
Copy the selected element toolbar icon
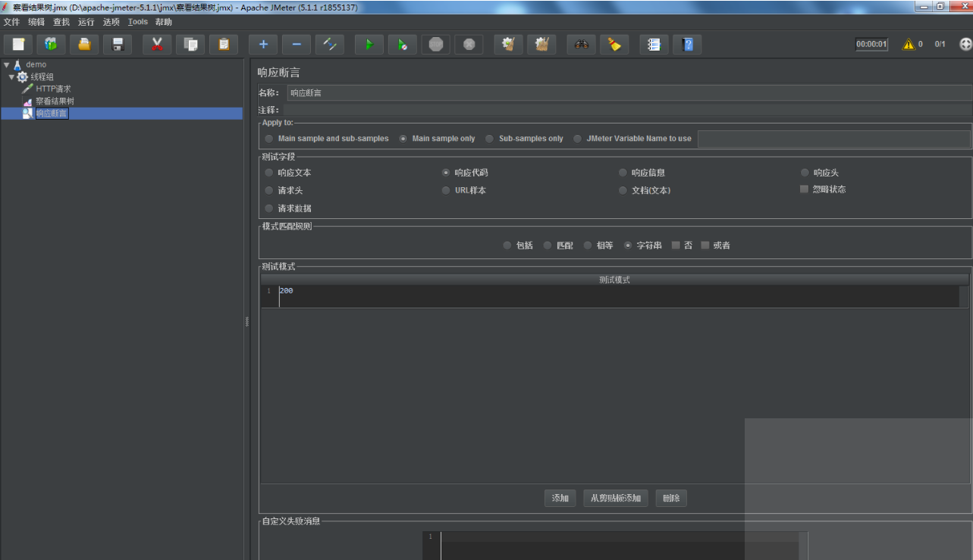[190, 44]
